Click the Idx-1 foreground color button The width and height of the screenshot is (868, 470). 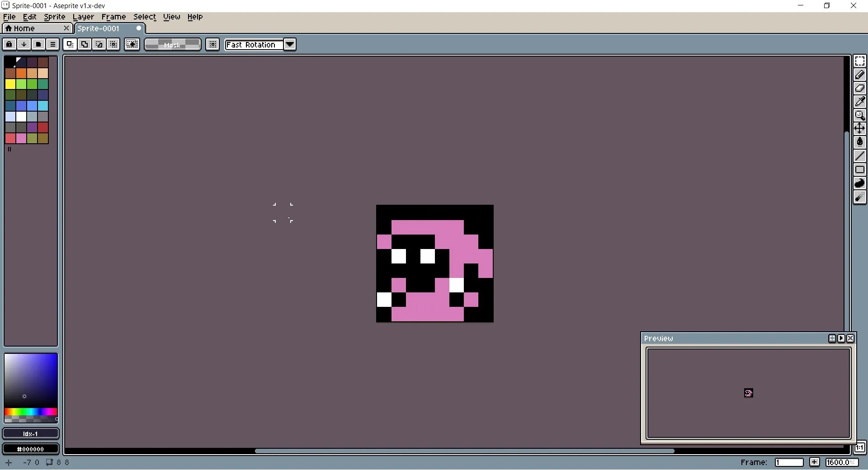(31, 433)
